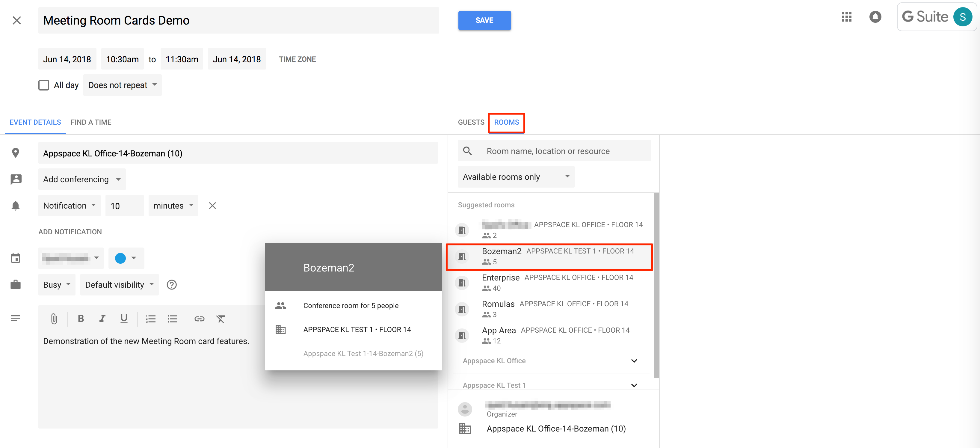Open the visibility help question mark icon

(172, 285)
